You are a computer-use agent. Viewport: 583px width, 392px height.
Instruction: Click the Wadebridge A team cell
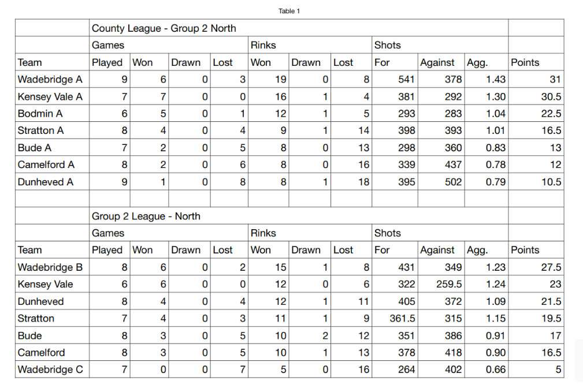click(52, 79)
